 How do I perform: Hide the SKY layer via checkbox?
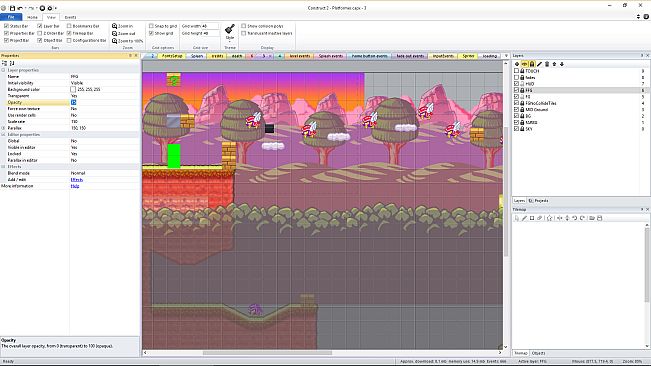(516, 129)
